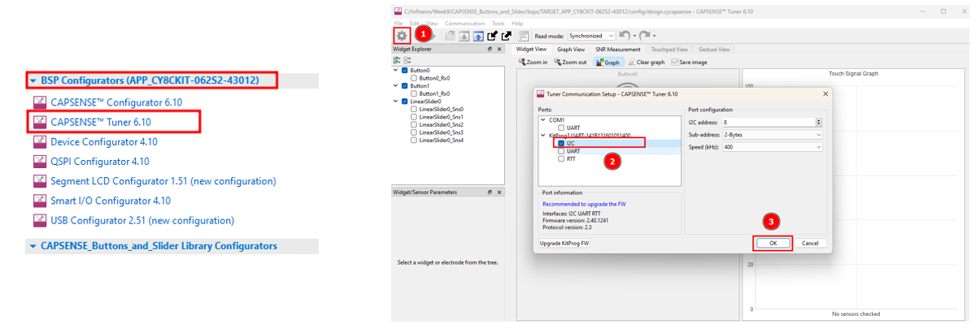Open the Device Configurator 4.10 icon
Viewport: 980px width, 333px height.
click(x=40, y=141)
